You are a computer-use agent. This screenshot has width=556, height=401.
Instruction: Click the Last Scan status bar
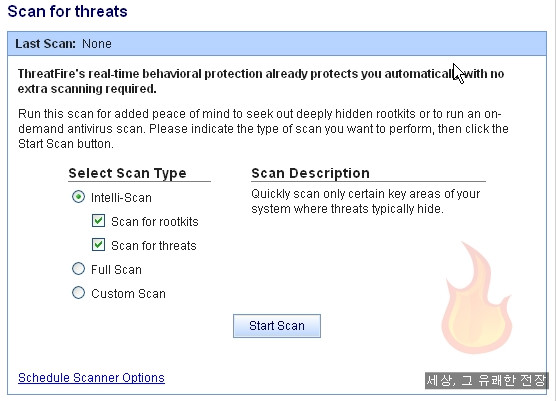[277, 44]
